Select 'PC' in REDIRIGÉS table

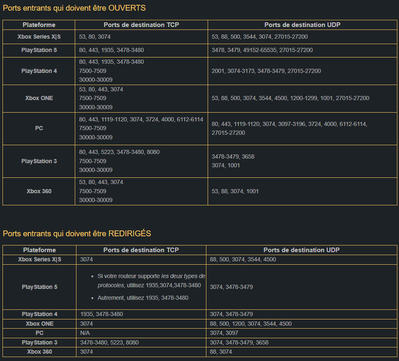(39, 333)
